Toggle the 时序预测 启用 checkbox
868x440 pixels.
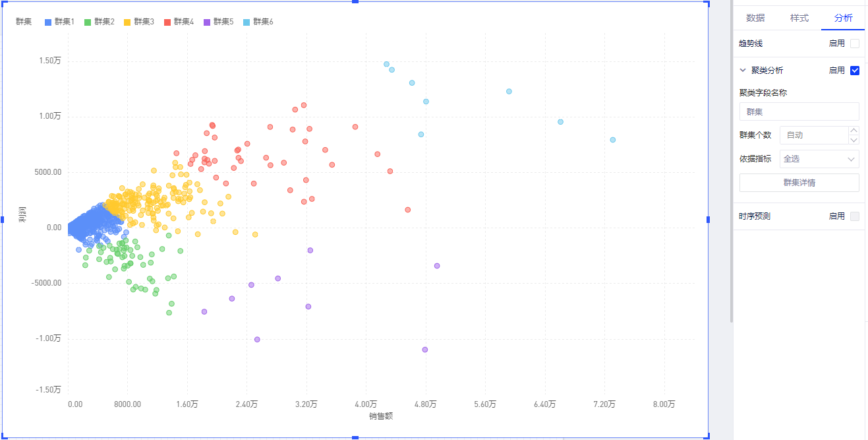(855, 216)
